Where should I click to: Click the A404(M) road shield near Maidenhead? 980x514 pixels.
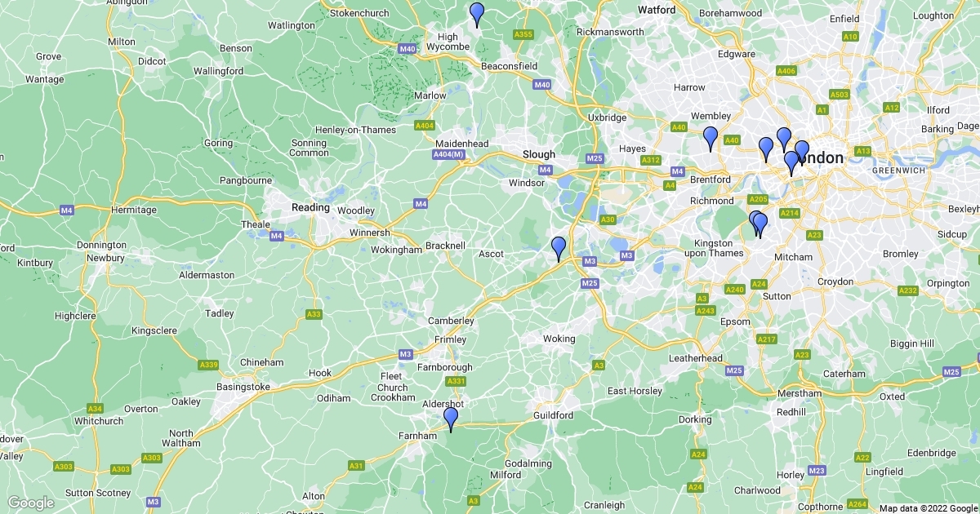pos(449,154)
